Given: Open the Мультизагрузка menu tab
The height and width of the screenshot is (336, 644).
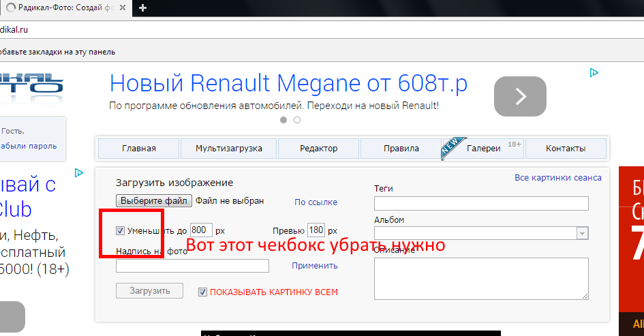Looking at the screenshot, I should tap(228, 149).
